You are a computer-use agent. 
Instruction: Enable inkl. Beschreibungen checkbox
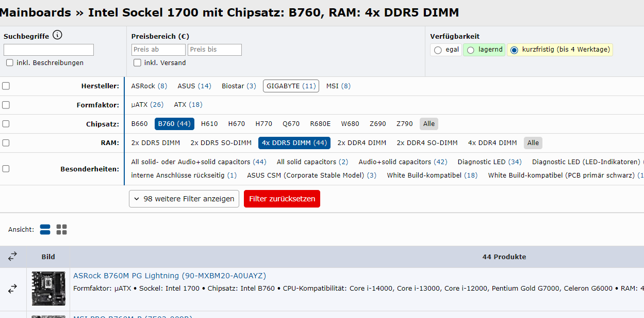pos(10,62)
